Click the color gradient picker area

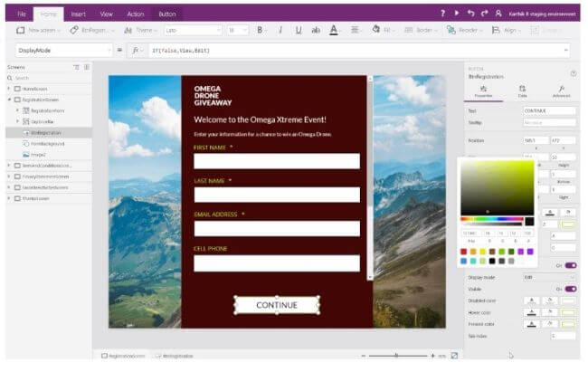pyautogui.click(x=497, y=187)
